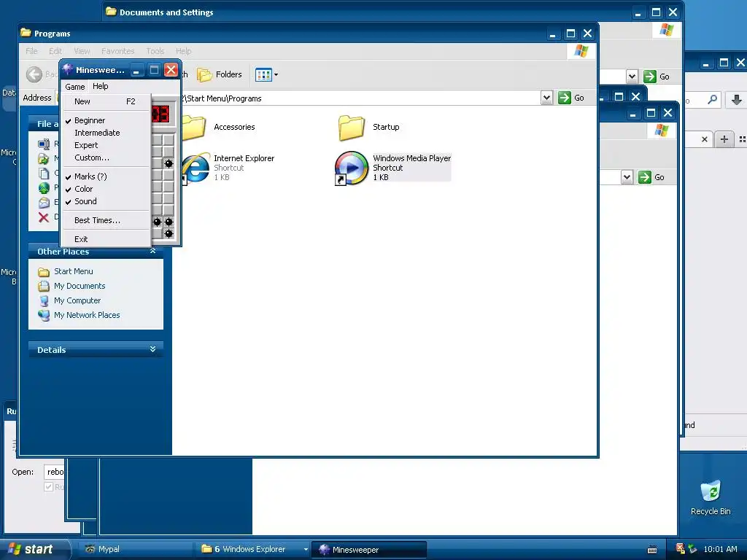
Task: Launch the Windows Media Player shortcut icon
Action: (x=351, y=168)
